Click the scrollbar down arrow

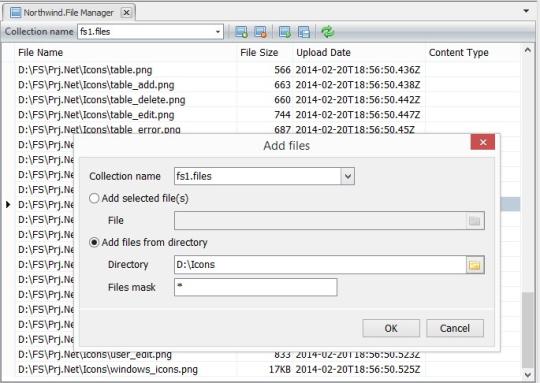coord(527,375)
